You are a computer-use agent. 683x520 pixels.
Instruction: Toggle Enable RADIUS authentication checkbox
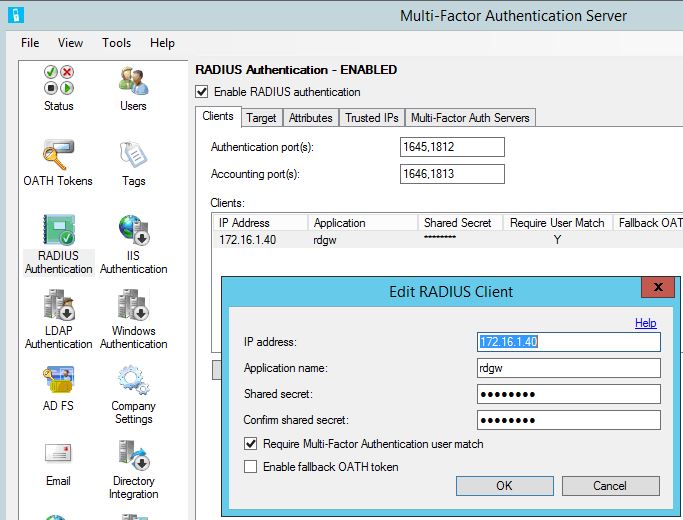[x=202, y=92]
